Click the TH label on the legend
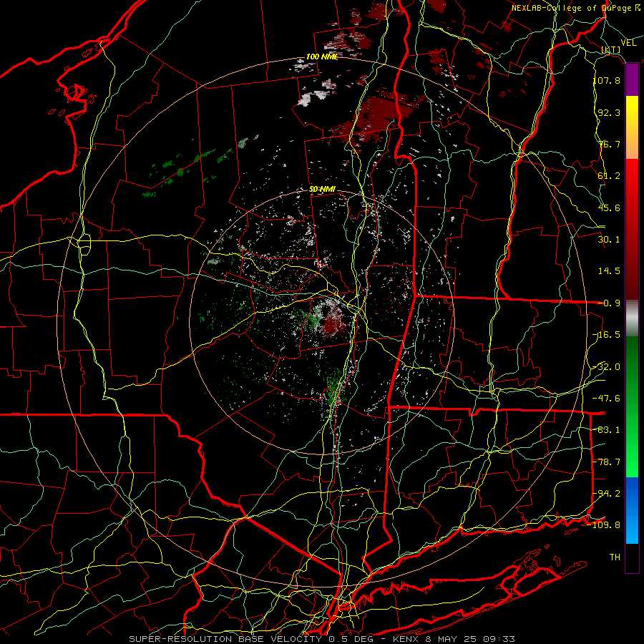 coord(615,557)
